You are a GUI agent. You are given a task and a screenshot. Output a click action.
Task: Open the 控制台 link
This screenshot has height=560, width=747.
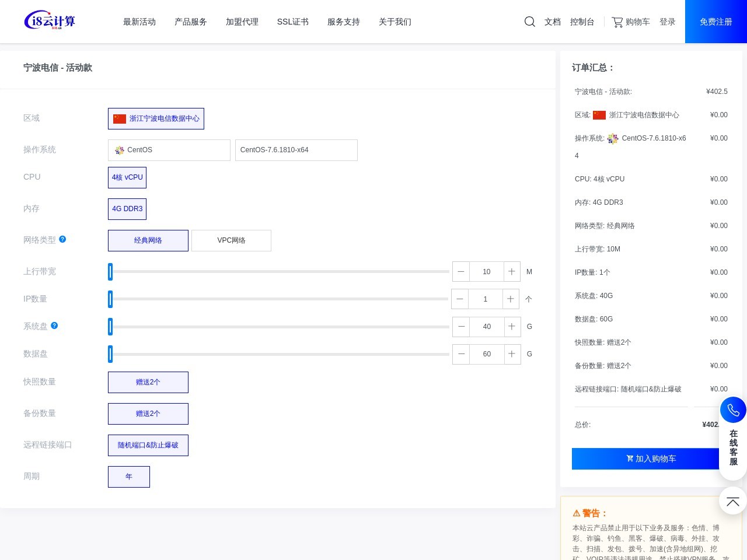click(582, 22)
